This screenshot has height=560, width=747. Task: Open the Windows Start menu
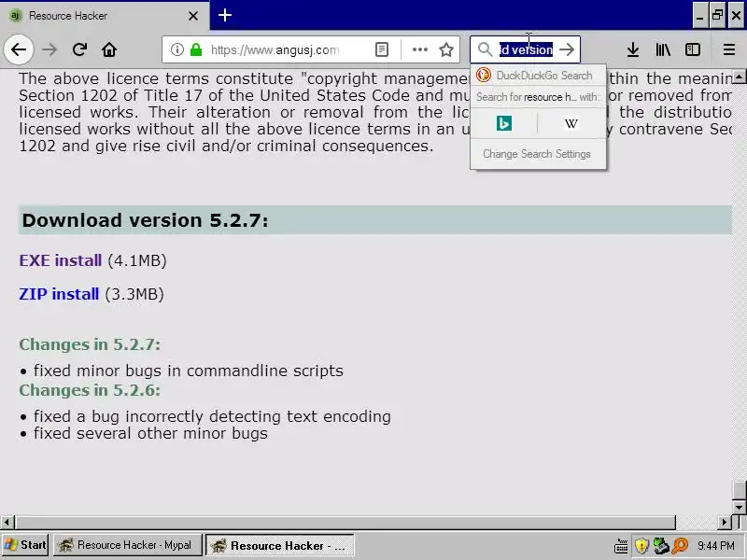[25, 545]
